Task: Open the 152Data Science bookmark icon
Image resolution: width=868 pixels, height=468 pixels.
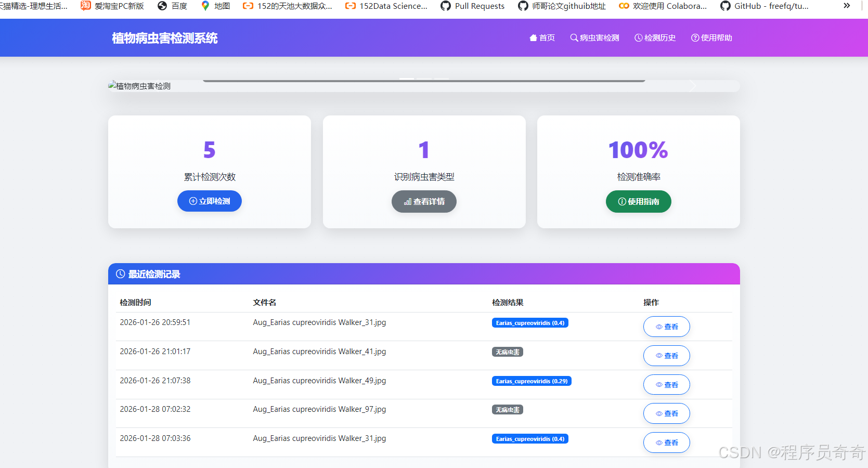Action: pos(351,6)
